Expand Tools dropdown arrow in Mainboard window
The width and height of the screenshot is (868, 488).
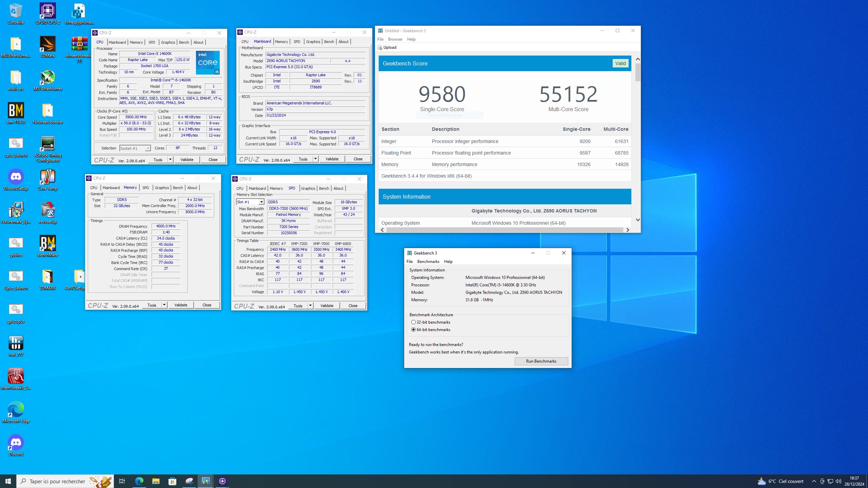pyautogui.click(x=315, y=159)
